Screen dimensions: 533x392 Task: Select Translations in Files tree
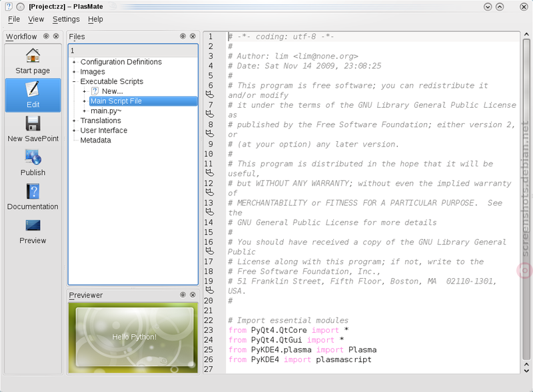(x=101, y=120)
